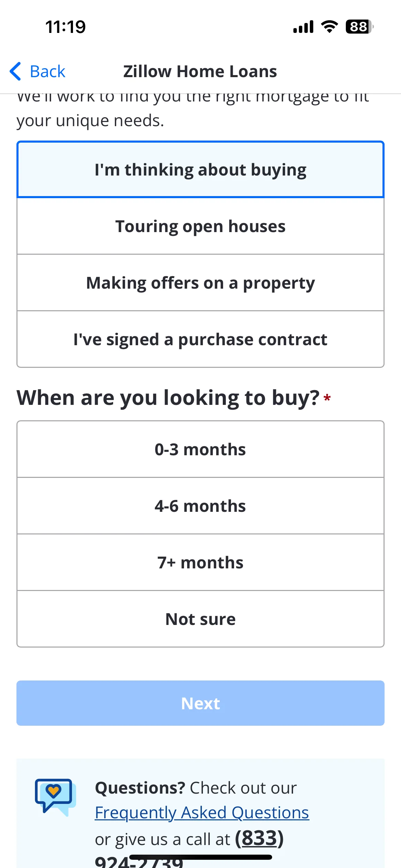Viewport: 401px width, 868px height.
Task: Tap the battery indicator in status bar
Action: pyautogui.click(x=360, y=27)
